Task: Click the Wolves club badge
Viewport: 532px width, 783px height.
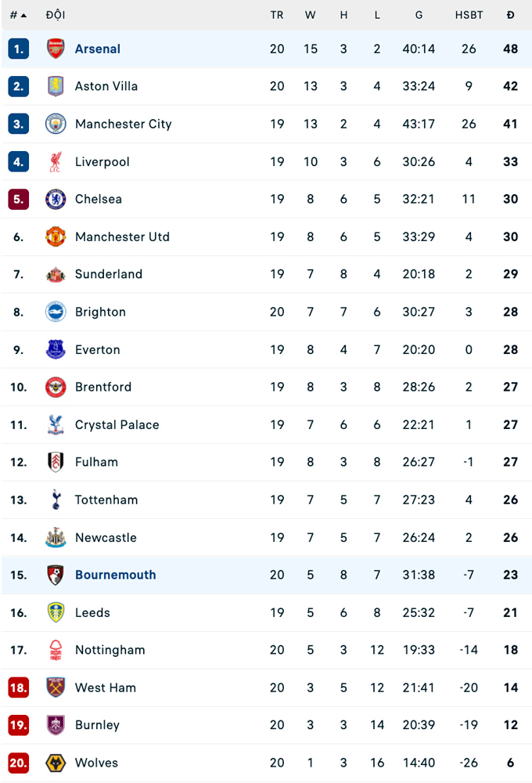Action: click(x=56, y=763)
